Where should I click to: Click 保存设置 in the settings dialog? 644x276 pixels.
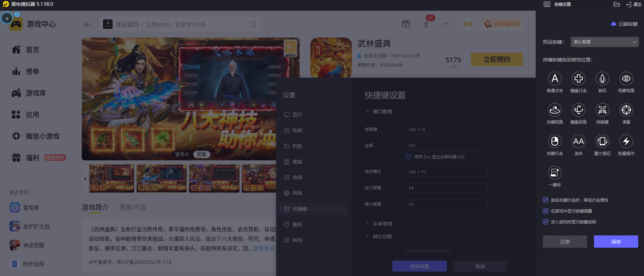coord(420,266)
